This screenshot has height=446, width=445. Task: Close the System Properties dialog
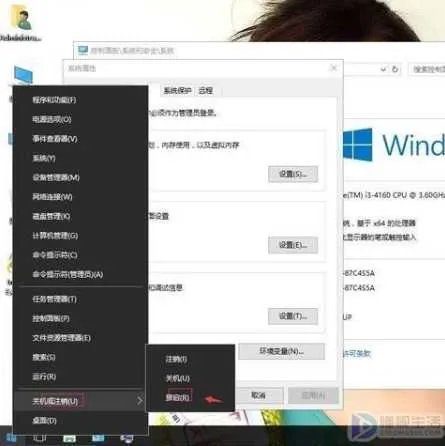pyautogui.click(x=333, y=68)
